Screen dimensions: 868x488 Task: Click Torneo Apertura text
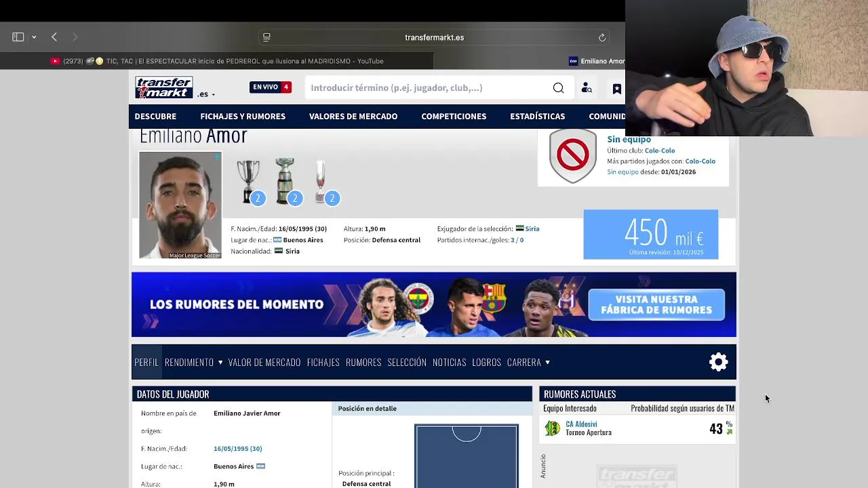589,432
